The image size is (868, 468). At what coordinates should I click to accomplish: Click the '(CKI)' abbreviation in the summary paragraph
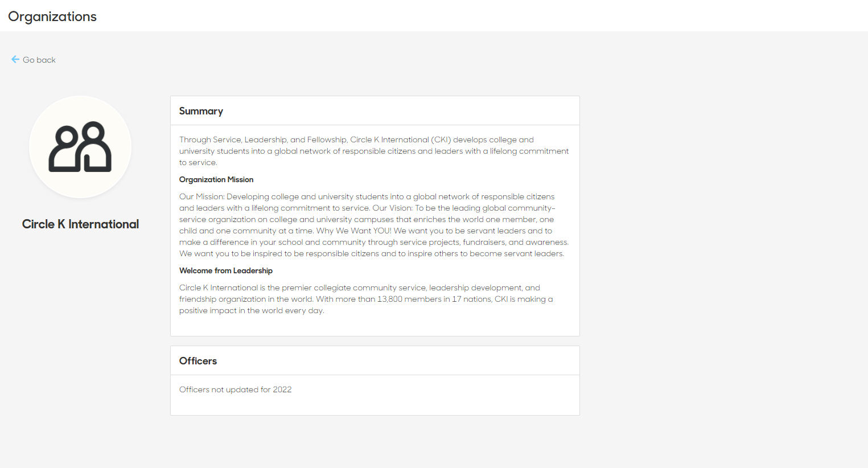pyautogui.click(x=441, y=139)
